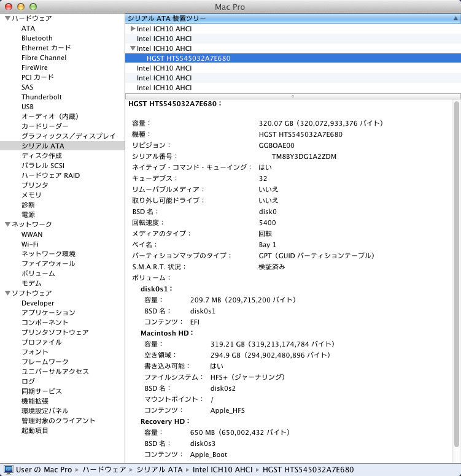Image resolution: width=461 pixels, height=476 pixels.
Task: Select the last Intel ICH10 AHCI row
Action: (x=164, y=88)
